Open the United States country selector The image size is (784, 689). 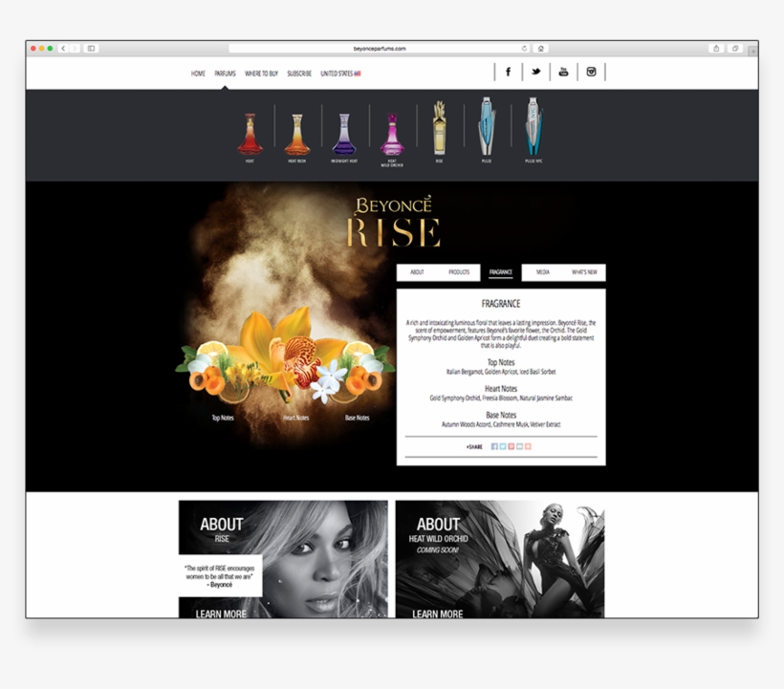tap(340, 74)
